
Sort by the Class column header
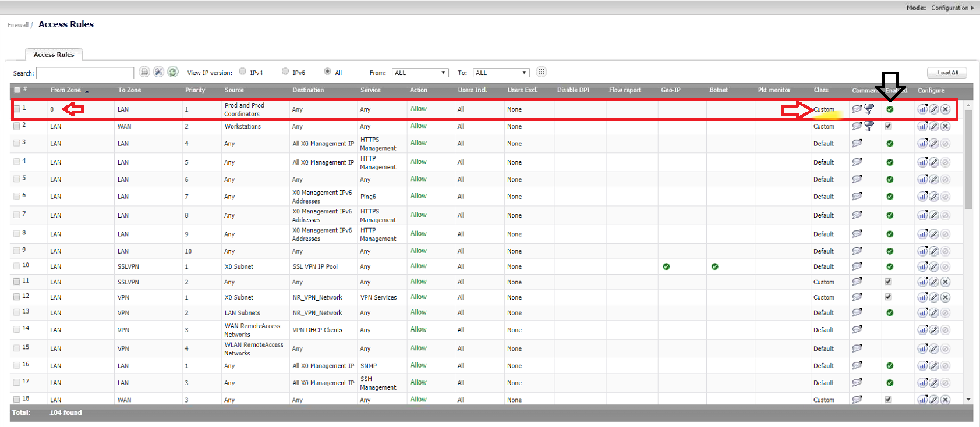pos(821,90)
